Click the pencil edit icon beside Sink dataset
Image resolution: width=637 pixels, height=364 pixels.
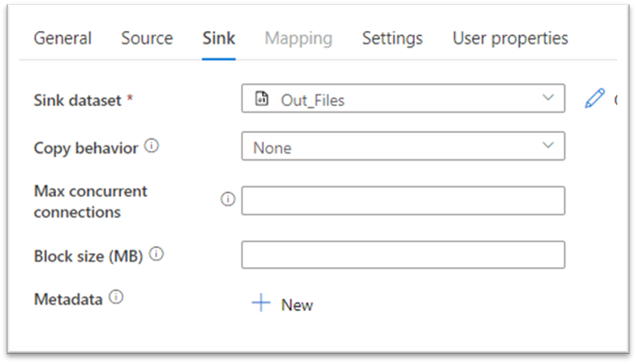(x=594, y=99)
